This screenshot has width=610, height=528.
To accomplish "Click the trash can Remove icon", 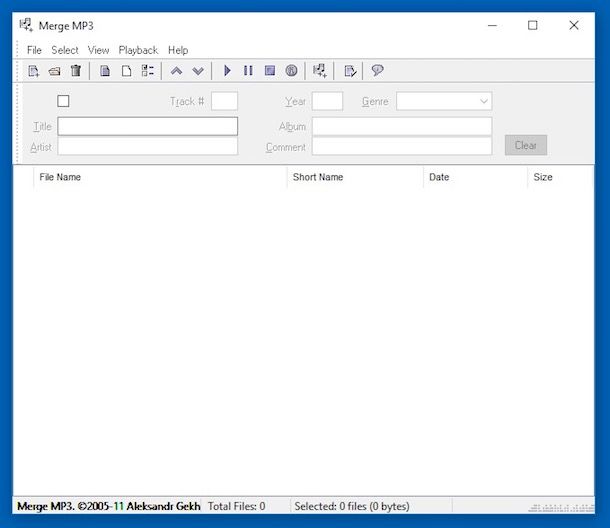I will (76, 70).
